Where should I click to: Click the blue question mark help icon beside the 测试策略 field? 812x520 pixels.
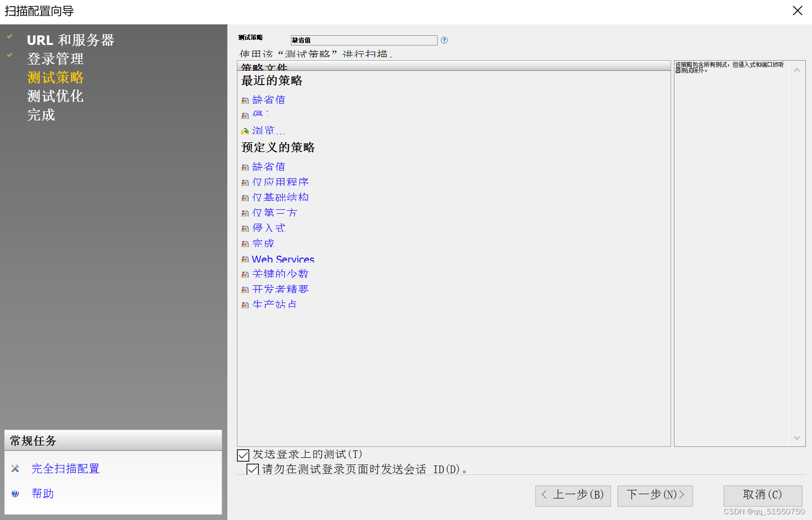tap(444, 40)
